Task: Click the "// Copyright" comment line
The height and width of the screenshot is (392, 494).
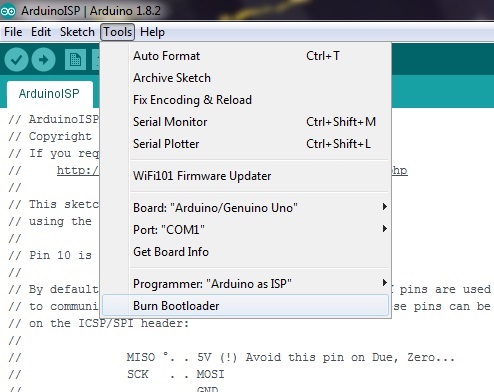Action: pos(50,136)
